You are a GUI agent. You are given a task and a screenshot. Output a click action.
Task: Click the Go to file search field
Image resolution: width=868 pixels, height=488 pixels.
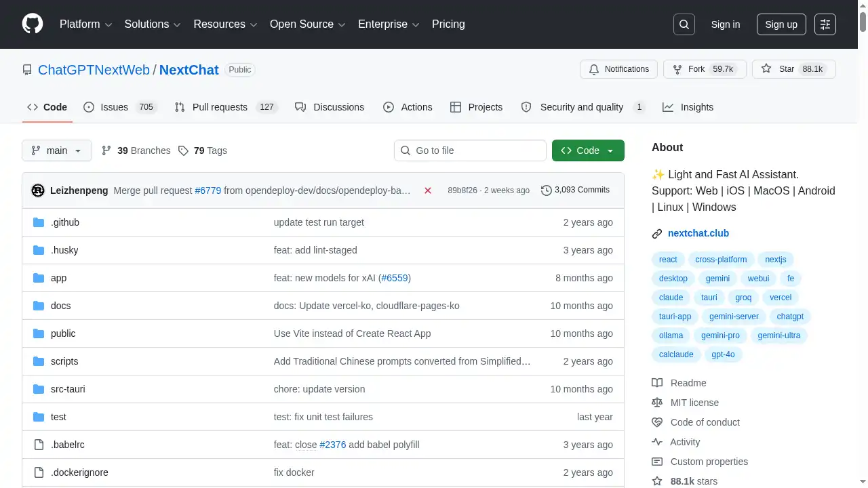pos(470,150)
